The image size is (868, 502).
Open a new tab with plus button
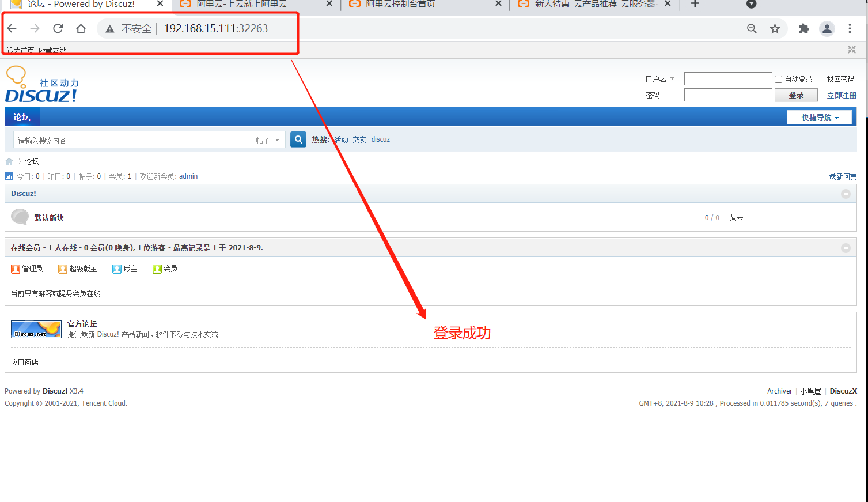coord(695,4)
